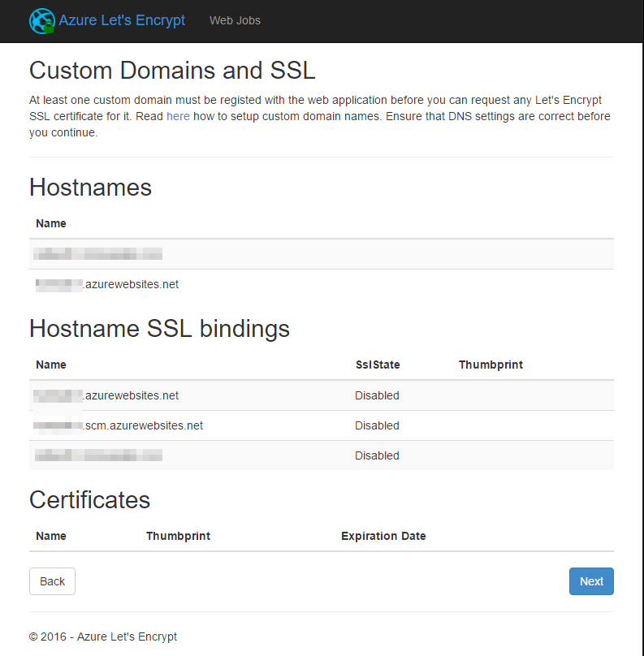Click the SslState column header
The width and height of the screenshot is (644, 656).
[378, 365]
